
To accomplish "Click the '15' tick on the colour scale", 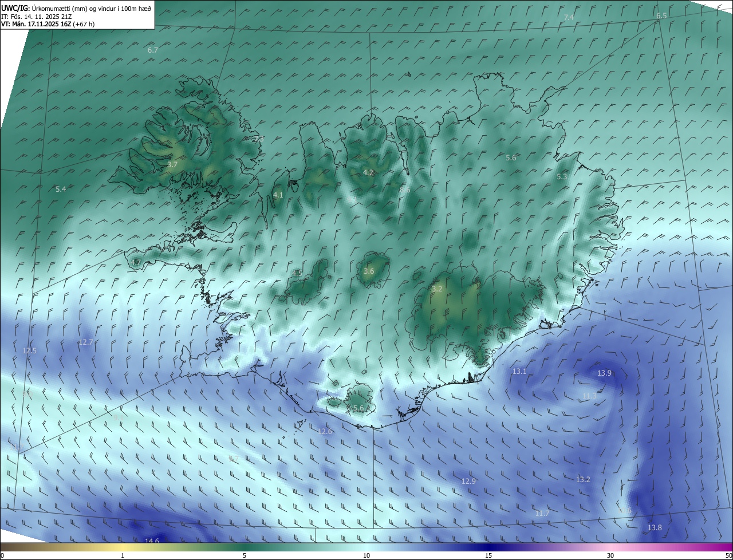I will point(488,555).
